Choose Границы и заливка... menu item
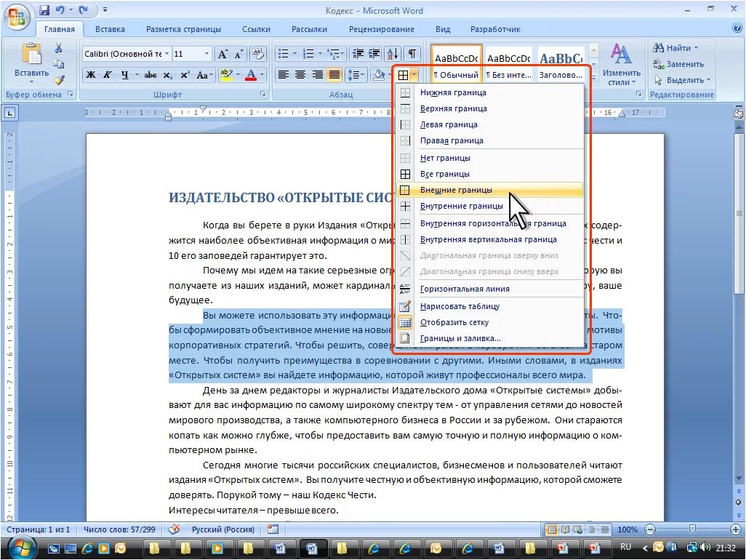Image resolution: width=746 pixels, height=560 pixels. point(489,338)
